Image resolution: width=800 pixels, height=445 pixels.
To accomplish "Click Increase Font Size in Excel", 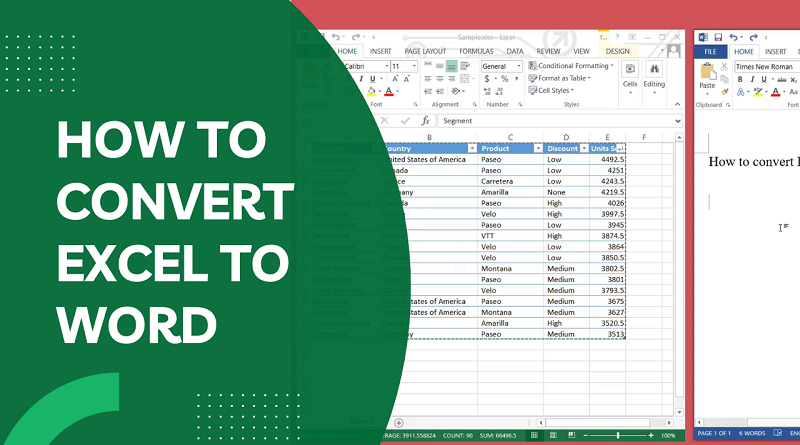I will 395,79.
